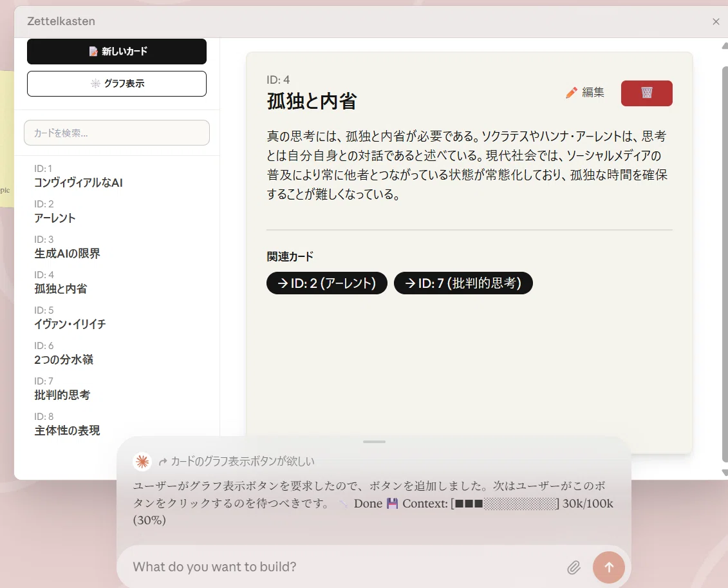Click the 編集 edit pencil button
The image size is (728, 588).
coord(585,93)
